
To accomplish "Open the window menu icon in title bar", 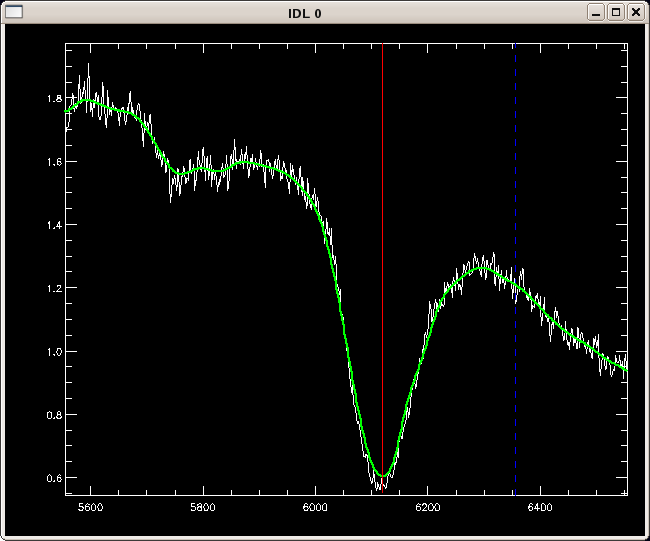I will tap(14, 12).
